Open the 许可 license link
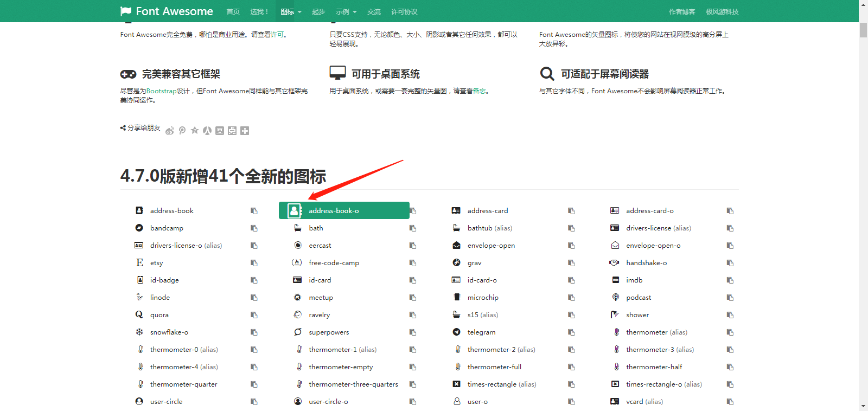Image resolution: width=868 pixels, height=411 pixels. (277, 35)
